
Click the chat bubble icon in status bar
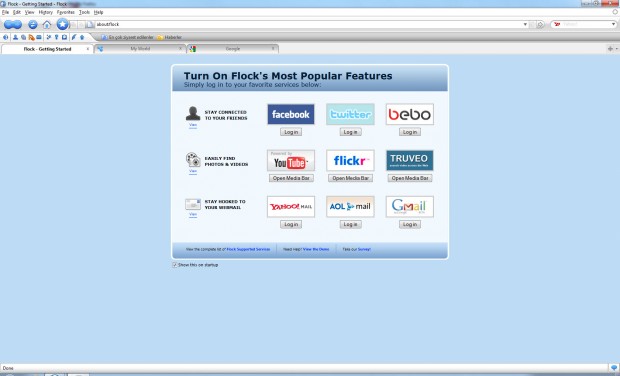(x=614, y=368)
